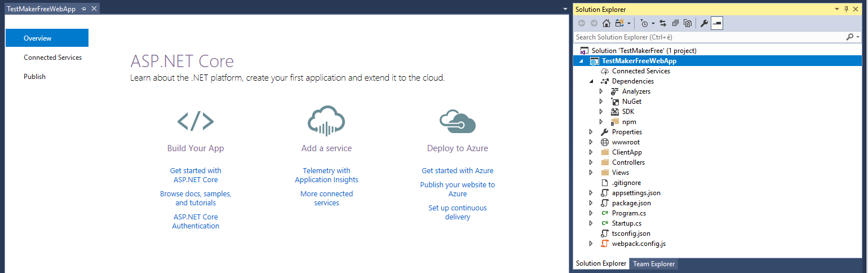Expand the Properties node

(x=591, y=132)
